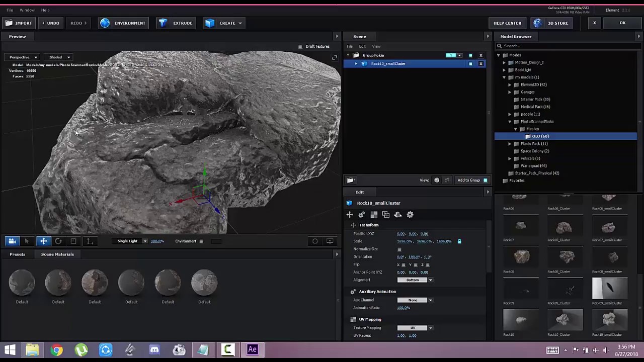Click the search magnifier icon in Model Browser

[500, 46]
